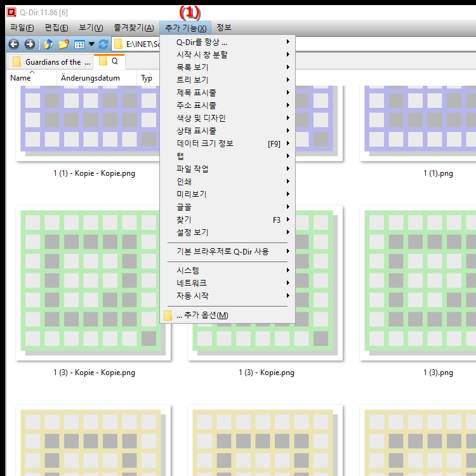Open the 파일(F) menu
This screenshot has width=476, height=476.
tap(22, 28)
